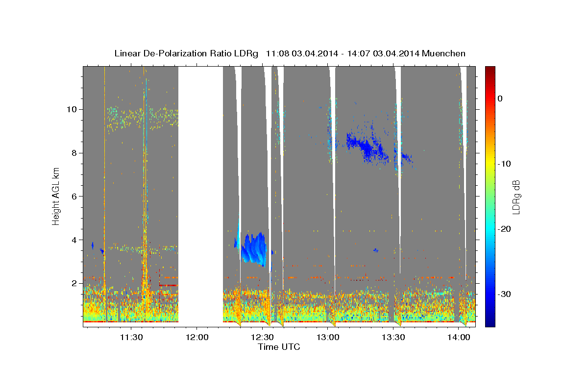588x392 pixels.
Task: Click the 12:30 time tick label
Action: pos(262,337)
